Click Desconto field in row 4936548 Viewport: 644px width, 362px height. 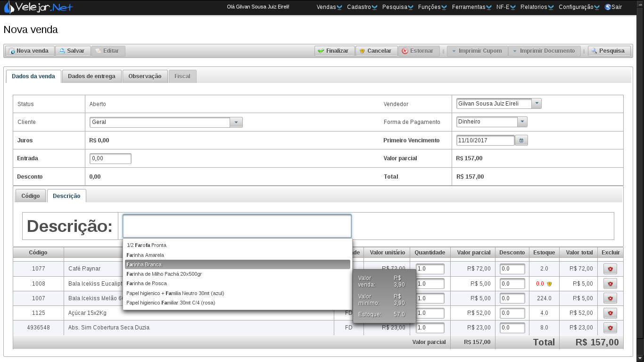(512, 328)
